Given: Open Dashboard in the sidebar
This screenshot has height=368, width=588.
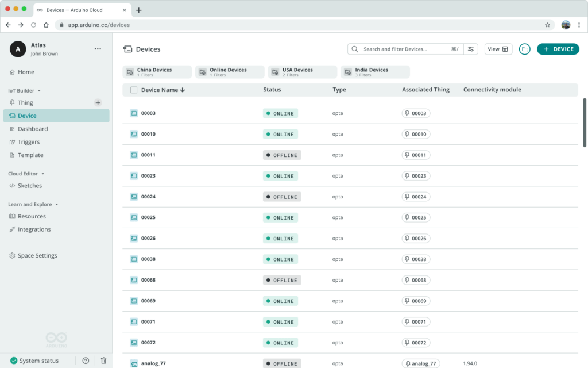Looking at the screenshot, I should pos(33,129).
